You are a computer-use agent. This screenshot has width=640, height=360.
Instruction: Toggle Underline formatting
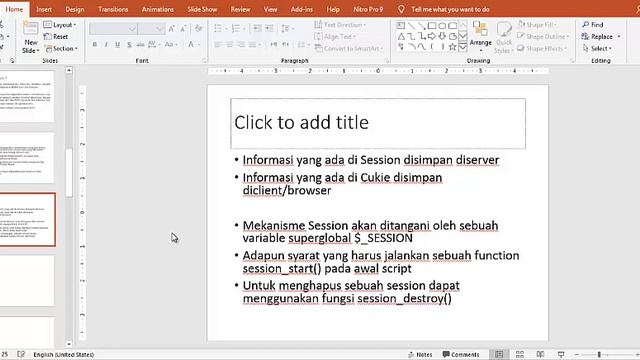tap(118, 44)
